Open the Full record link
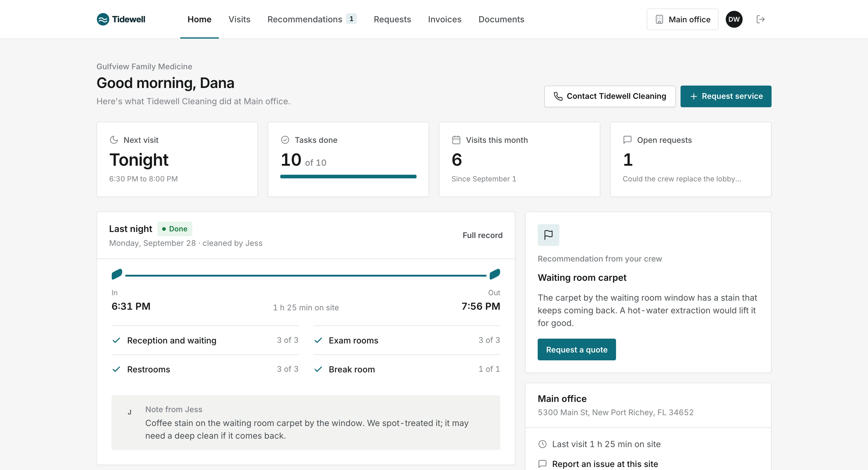Screen dimensions: 868x470 coord(483,235)
